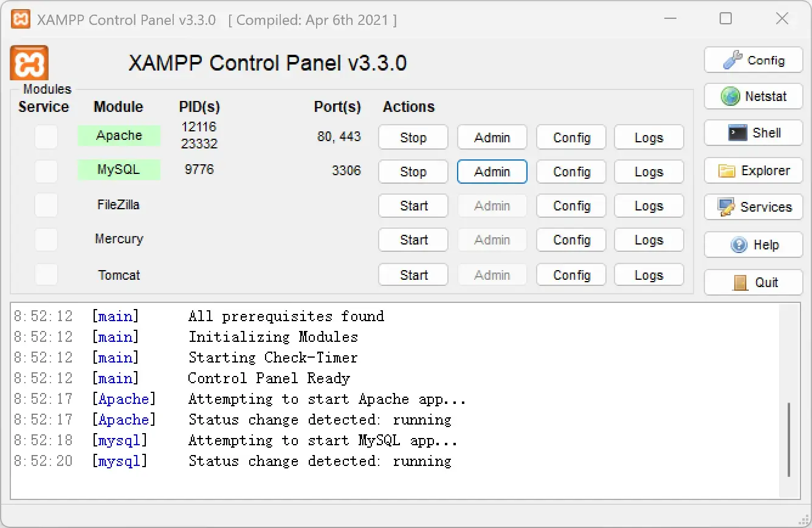812x528 pixels.
Task: Open MySQL Admin
Action: tap(492, 172)
